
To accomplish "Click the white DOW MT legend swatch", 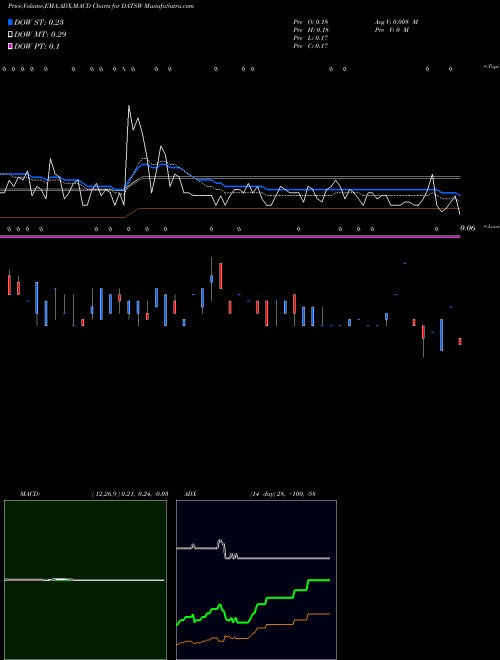I will [11, 35].
